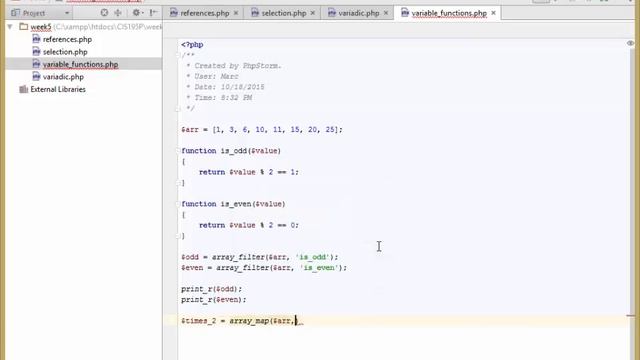Open variadic.php in the project tree
Screen dimensions: 640x360
(x=63, y=77)
